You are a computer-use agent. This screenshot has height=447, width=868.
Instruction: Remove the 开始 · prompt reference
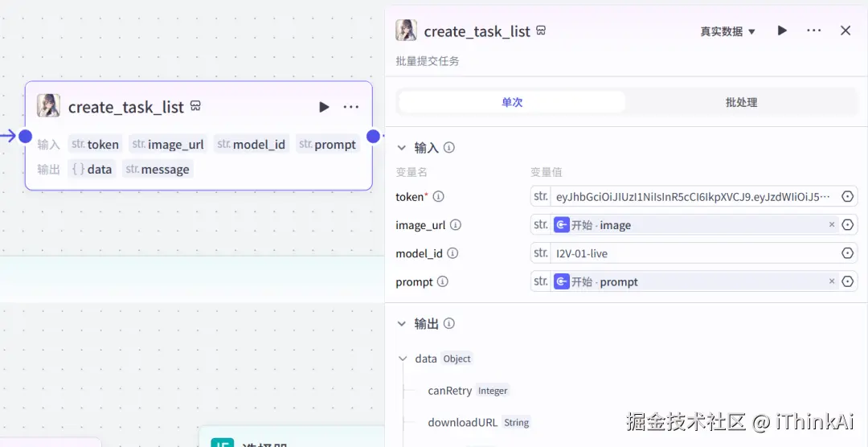(x=832, y=281)
